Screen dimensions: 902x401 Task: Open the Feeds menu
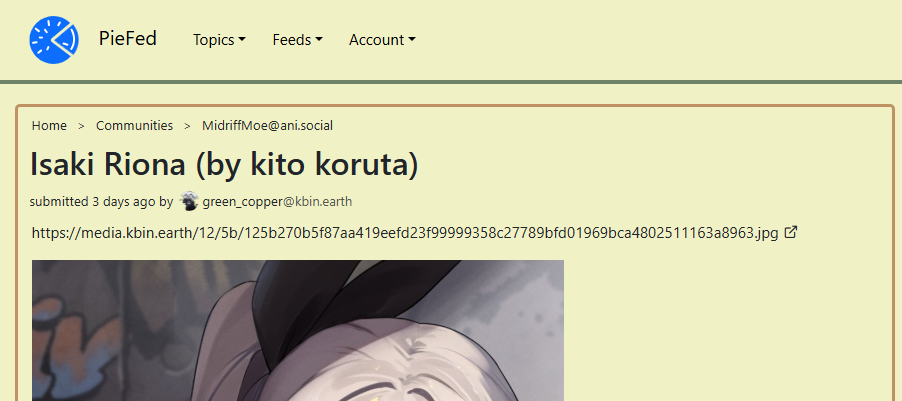click(x=297, y=40)
